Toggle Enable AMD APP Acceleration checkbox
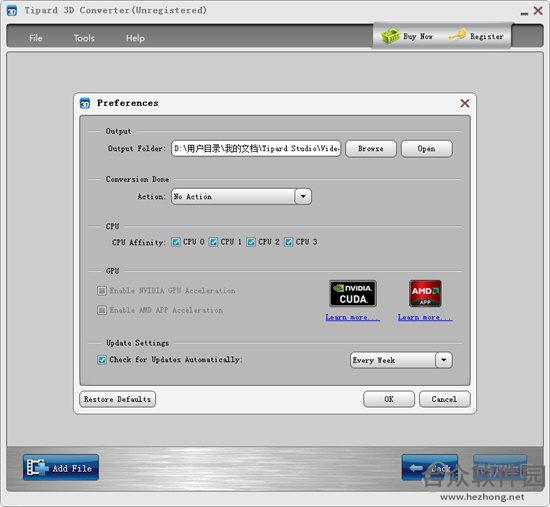 [x=102, y=310]
